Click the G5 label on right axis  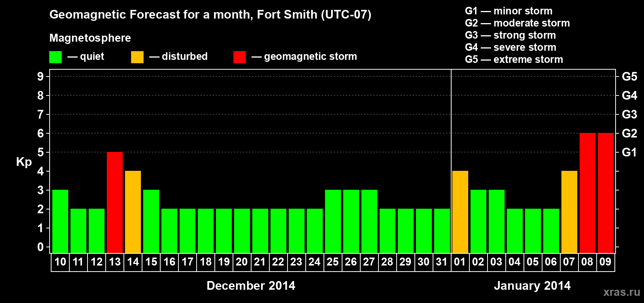point(630,77)
